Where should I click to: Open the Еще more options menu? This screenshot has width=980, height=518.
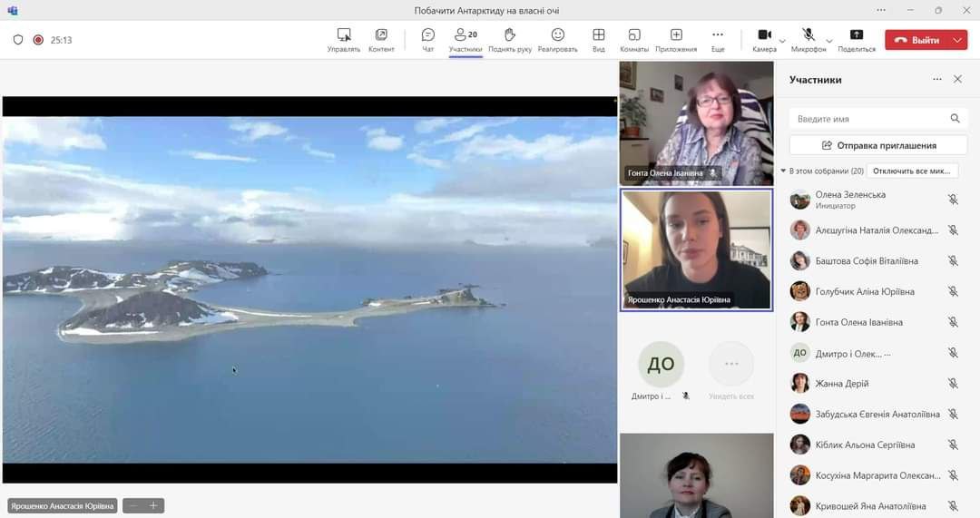tap(718, 35)
